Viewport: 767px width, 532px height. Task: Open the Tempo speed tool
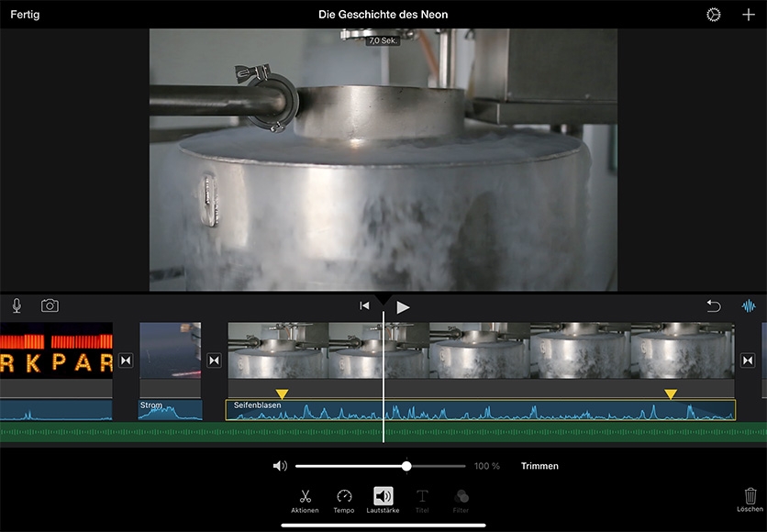pos(344,501)
